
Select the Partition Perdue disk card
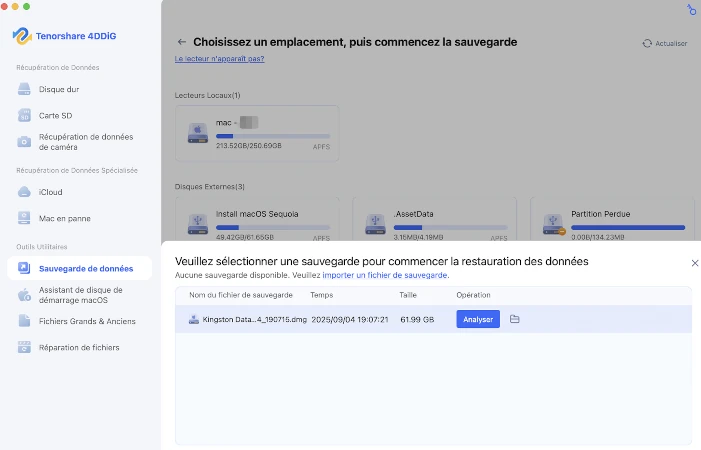pyautogui.click(x=612, y=219)
